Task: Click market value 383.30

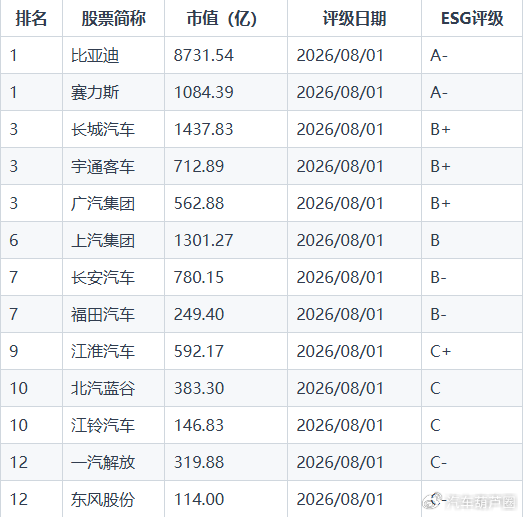Action: click(199, 389)
